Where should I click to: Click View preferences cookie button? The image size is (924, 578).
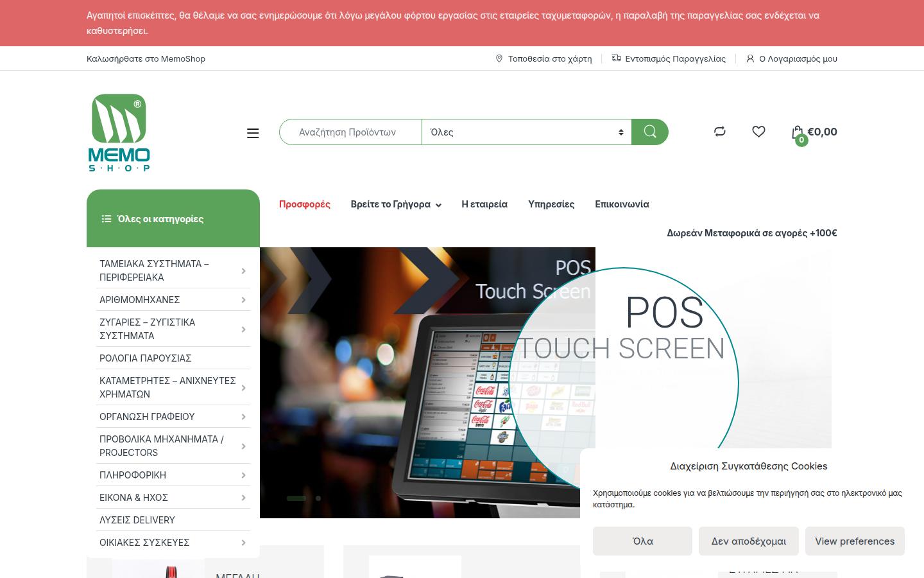coord(855,541)
